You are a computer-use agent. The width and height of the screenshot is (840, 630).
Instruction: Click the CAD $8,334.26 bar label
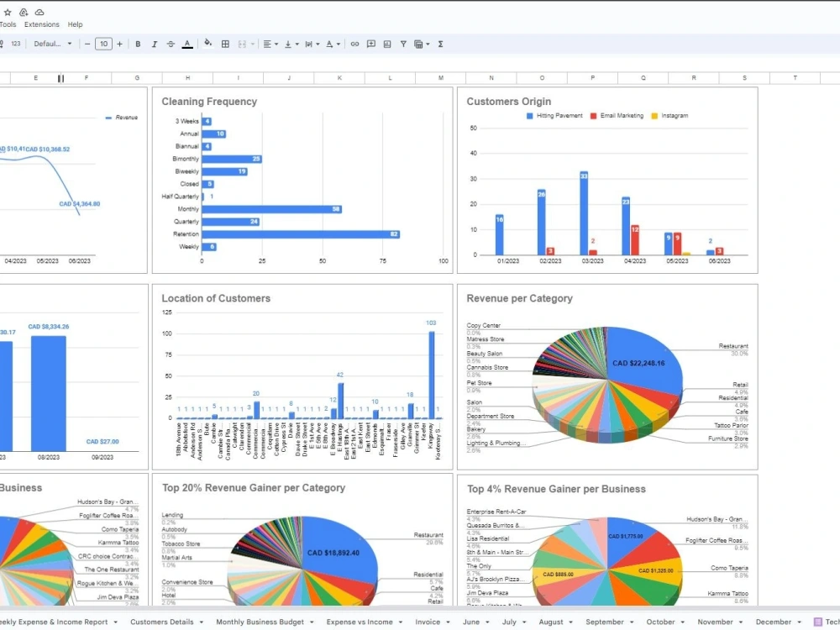pos(48,326)
